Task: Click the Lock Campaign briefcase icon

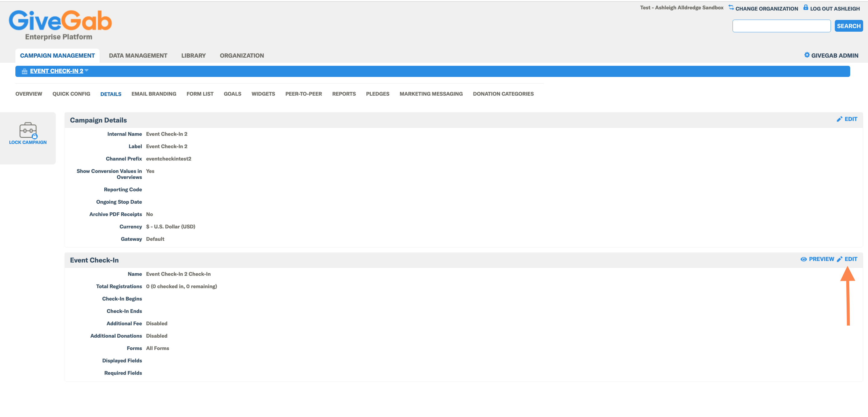Action: click(x=28, y=130)
